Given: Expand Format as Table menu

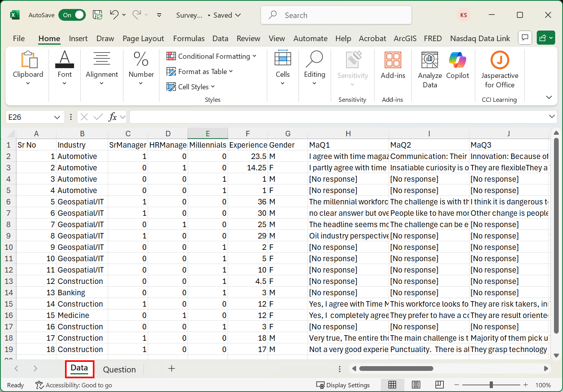Looking at the screenshot, I should (x=200, y=71).
